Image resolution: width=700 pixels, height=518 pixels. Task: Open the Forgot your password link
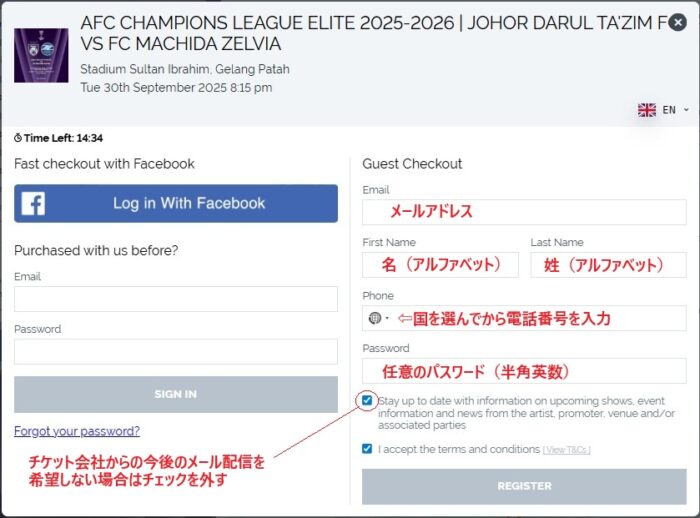tap(77, 431)
